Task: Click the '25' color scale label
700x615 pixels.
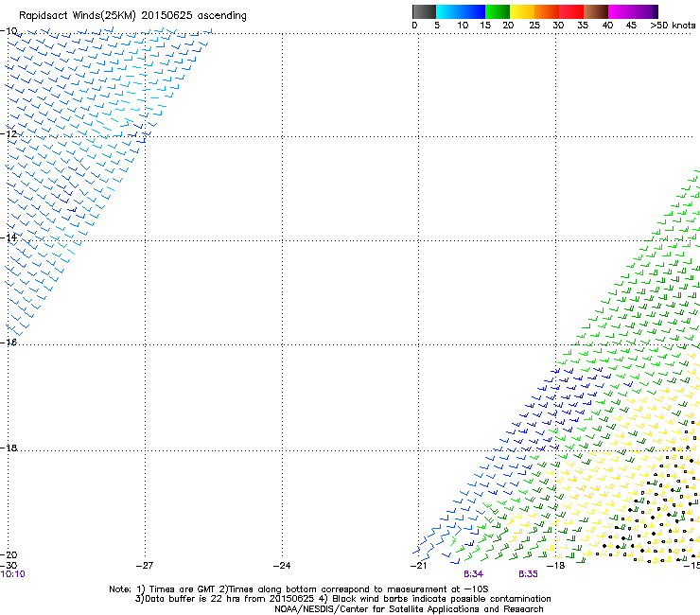Action: click(x=534, y=26)
